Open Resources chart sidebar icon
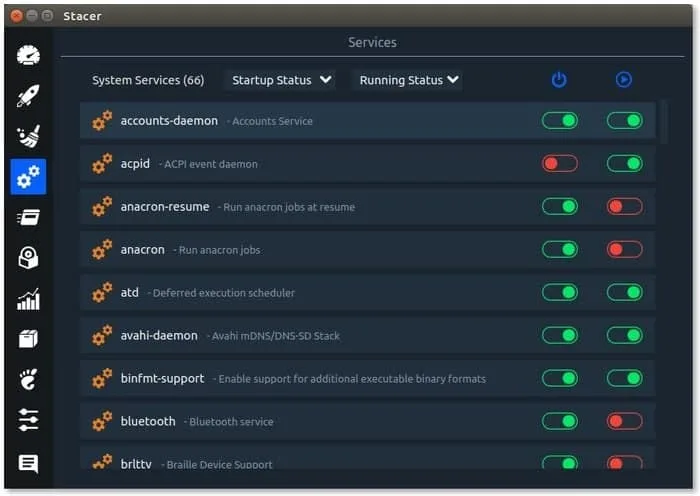 tap(29, 299)
